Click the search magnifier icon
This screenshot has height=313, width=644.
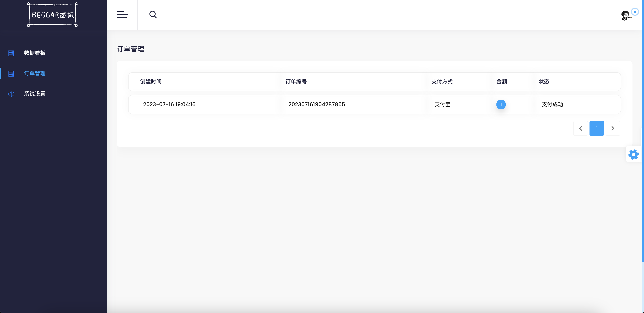point(153,15)
